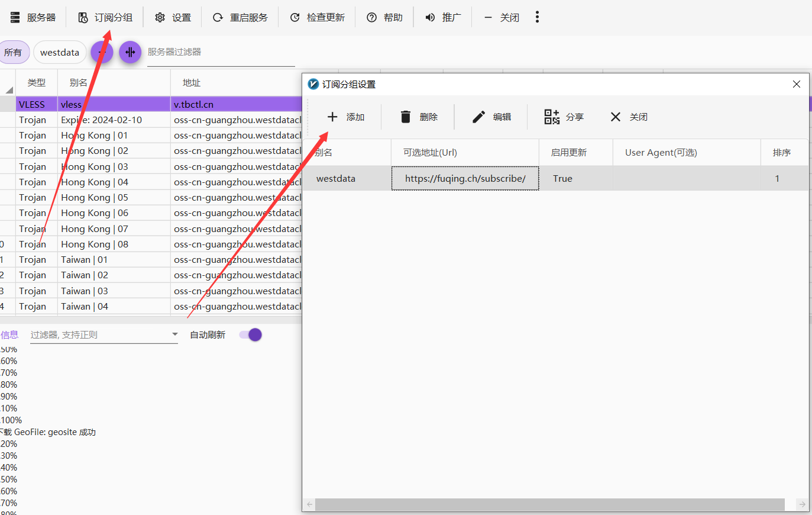Image resolution: width=812 pixels, height=515 pixels.
Task: Click 添加 in subscription dialog
Action: [346, 117]
